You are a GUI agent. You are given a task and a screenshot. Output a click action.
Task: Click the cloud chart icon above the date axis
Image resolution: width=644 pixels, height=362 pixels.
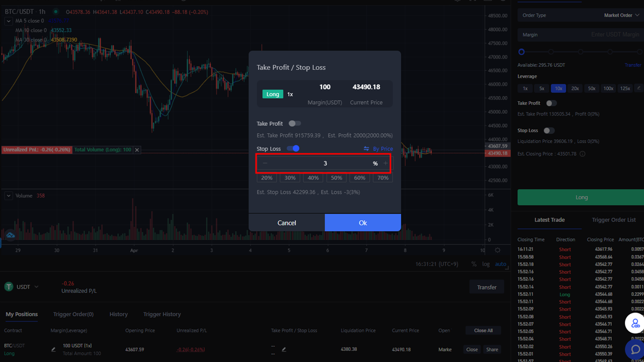[11, 235]
